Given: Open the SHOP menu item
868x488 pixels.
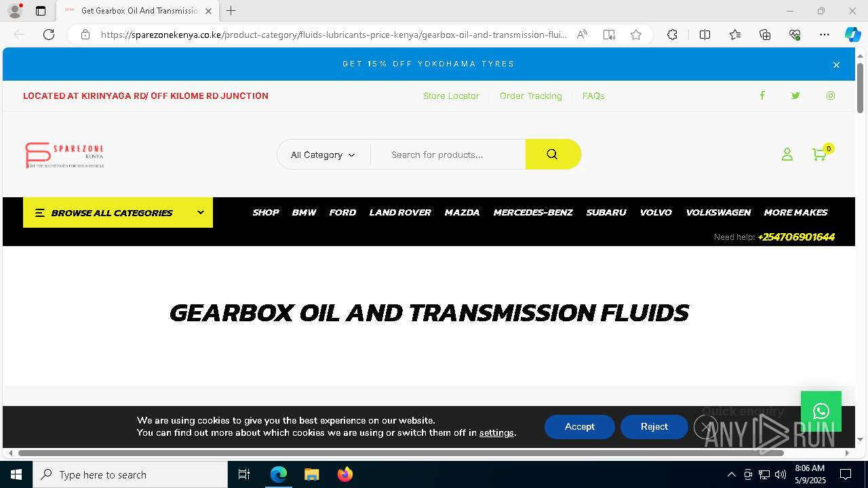Looking at the screenshot, I should click(266, 213).
